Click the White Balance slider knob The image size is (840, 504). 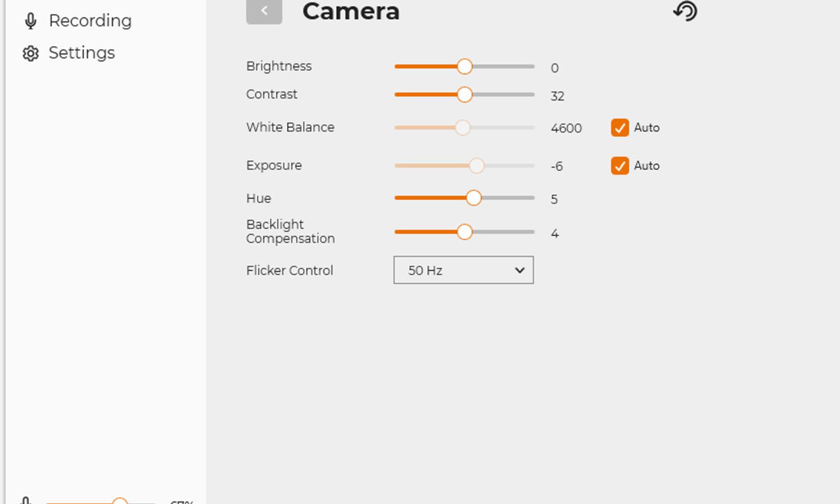462,127
